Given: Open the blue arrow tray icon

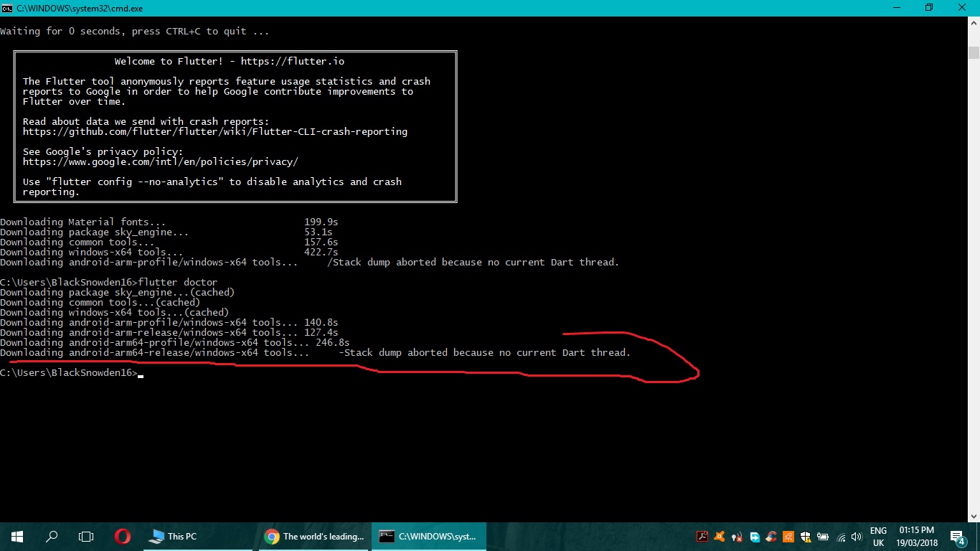Looking at the screenshot, I should click(755, 537).
